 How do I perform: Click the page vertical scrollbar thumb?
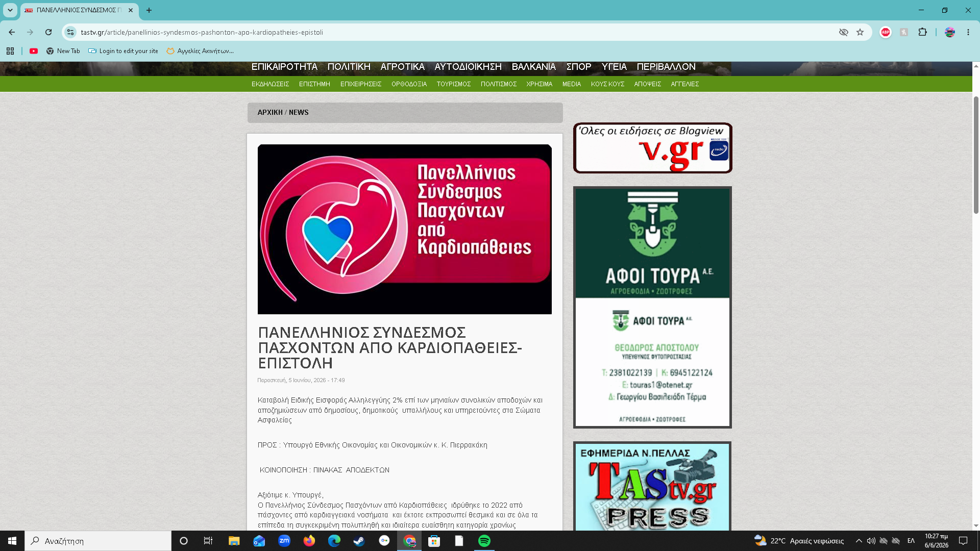click(x=976, y=155)
